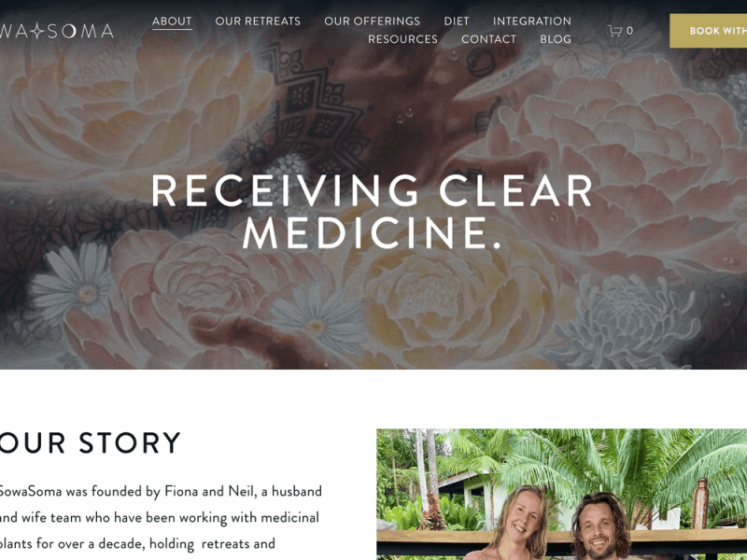Click the cart item count 0
747x560 pixels.
629,31
